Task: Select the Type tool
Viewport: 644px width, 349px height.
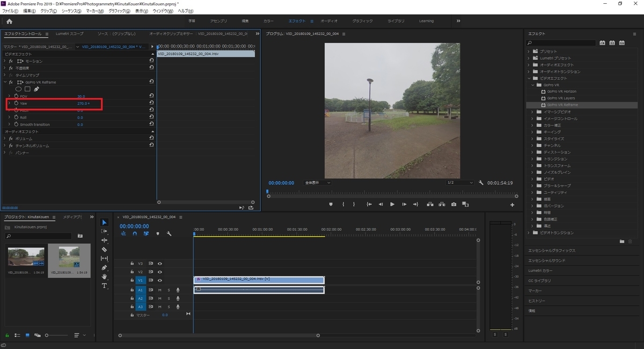Action: click(105, 286)
